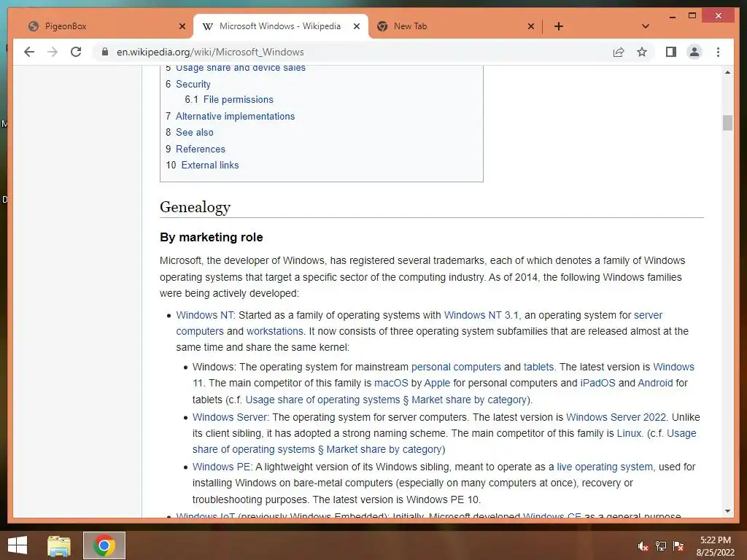Switch to the New Tab tab
747x560 pixels.
[x=454, y=26]
